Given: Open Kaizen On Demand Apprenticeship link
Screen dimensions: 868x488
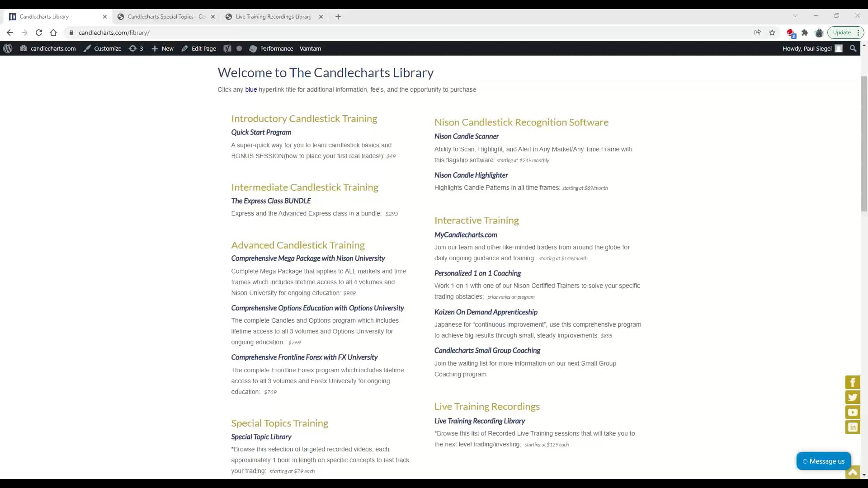Looking at the screenshot, I should pos(486,312).
